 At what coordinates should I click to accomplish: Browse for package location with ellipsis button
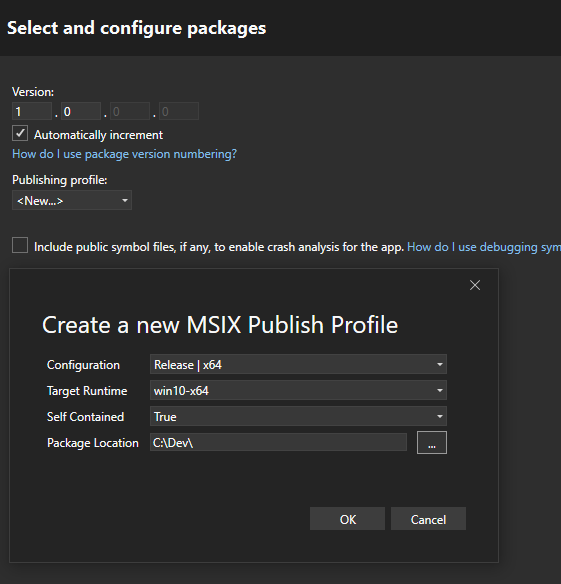[432, 442]
